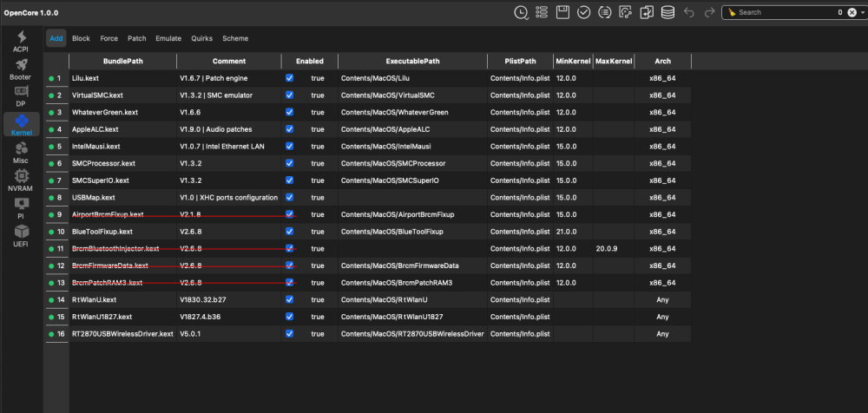
Task: Open the NVRAM sidebar section
Action: [x=21, y=180]
